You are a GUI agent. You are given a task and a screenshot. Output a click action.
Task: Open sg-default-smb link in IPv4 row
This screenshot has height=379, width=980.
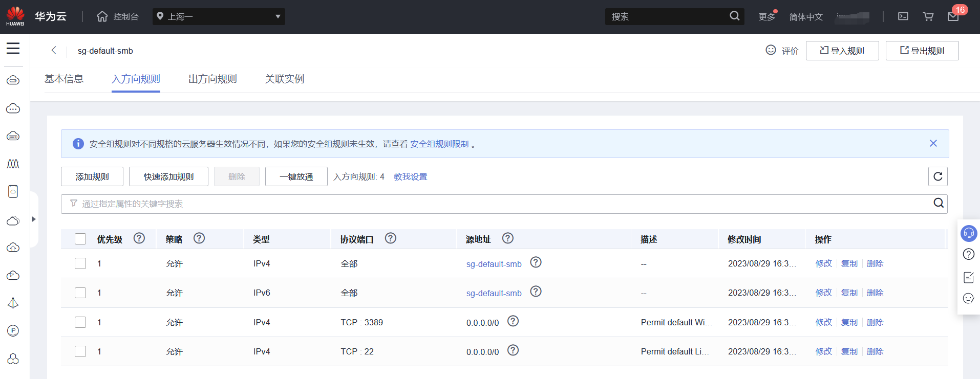coord(494,264)
